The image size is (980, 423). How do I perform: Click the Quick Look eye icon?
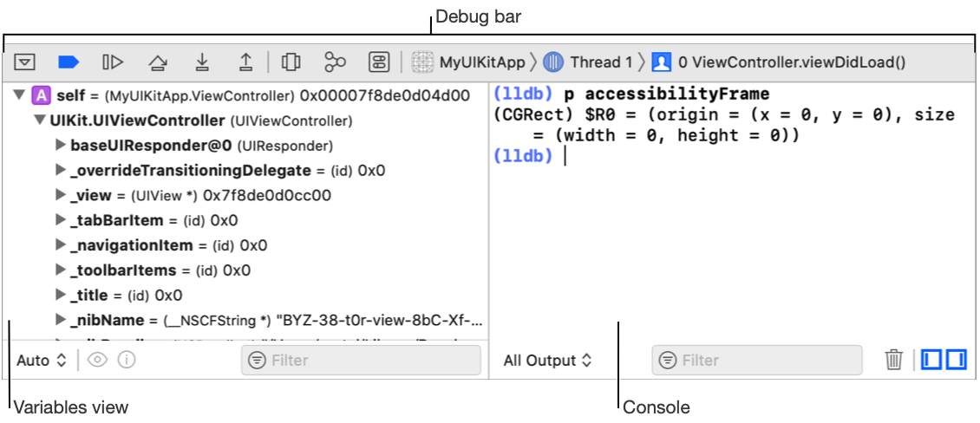coord(97,360)
